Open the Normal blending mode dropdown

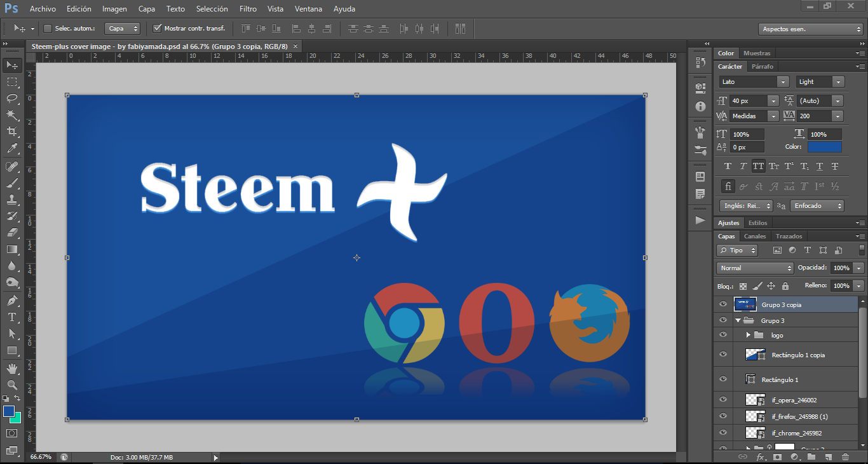coord(756,268)
